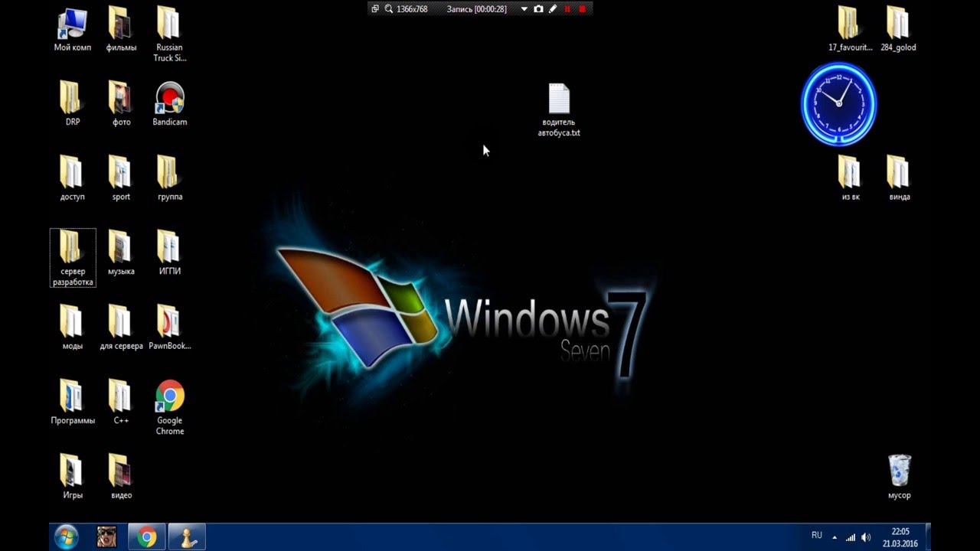Image resolution: width=980 pixels, height=551 pixels.
Task: Select the видео folder
Action: [x=121, y=477]
